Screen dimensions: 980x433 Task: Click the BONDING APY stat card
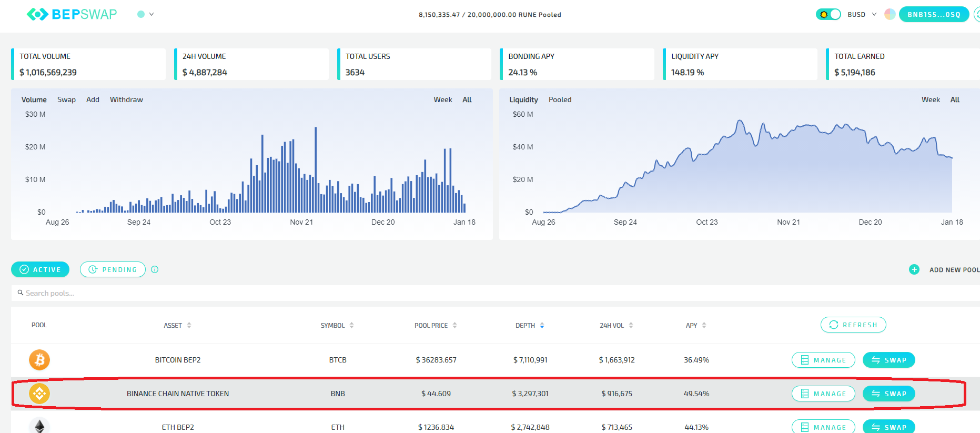pos(577,64)
